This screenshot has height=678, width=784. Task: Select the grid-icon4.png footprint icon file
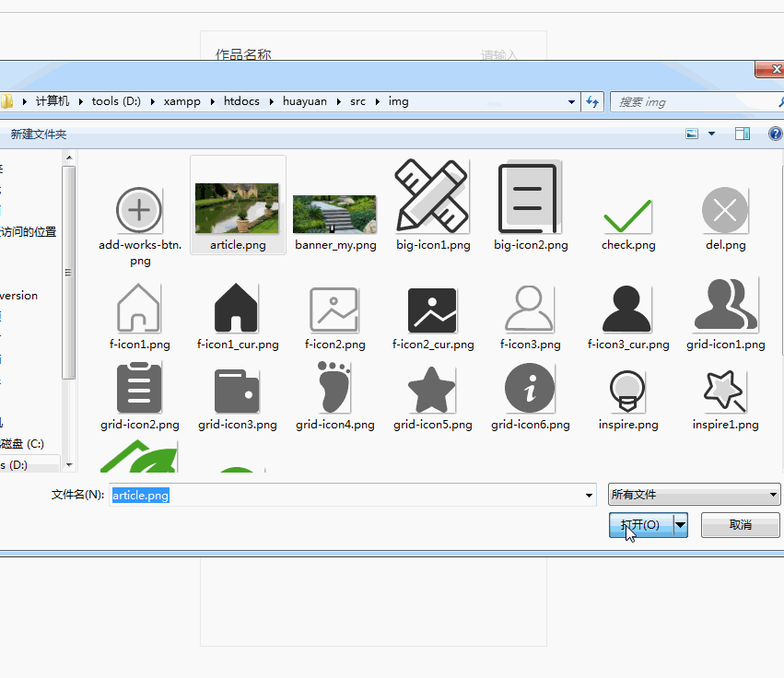334,389
